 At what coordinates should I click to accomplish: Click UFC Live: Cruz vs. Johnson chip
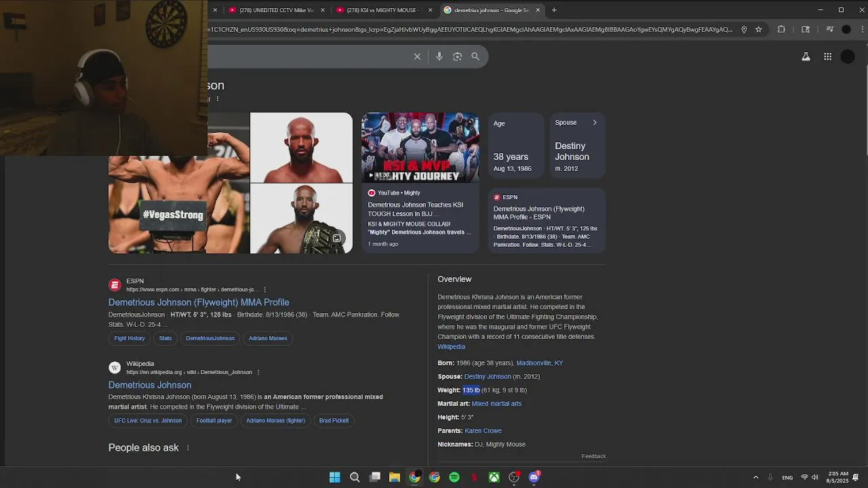click(148, 420)
